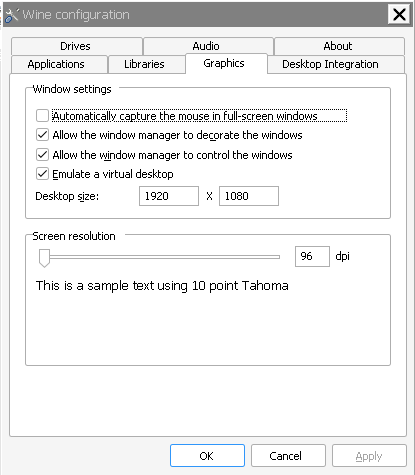Uncheck window manager decorate the windows option

[x=42, y=135]
